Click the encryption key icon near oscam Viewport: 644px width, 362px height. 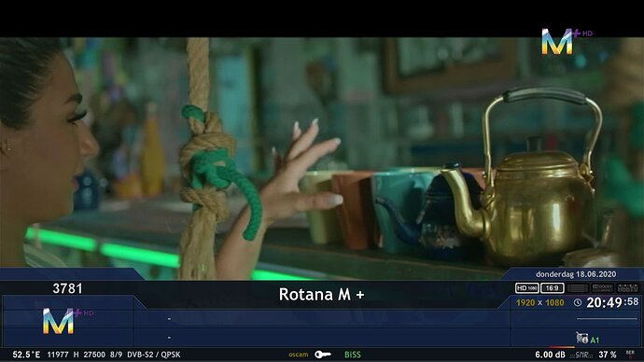tap(323, 355)
